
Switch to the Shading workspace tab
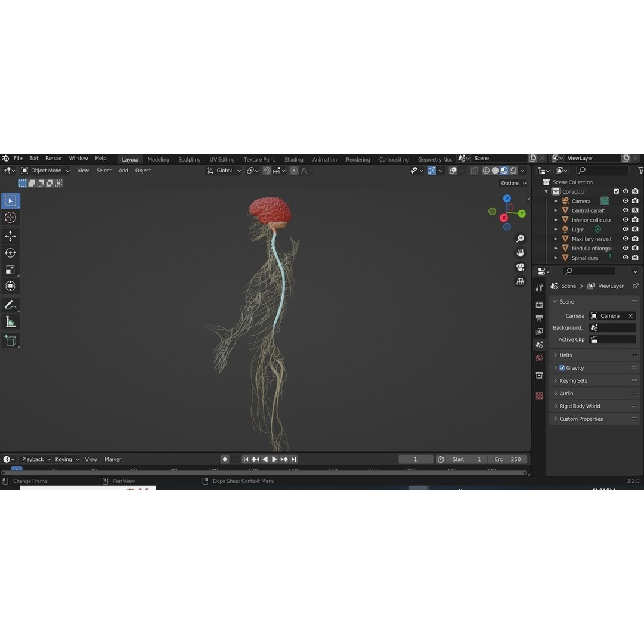click(x=293, y=159)
